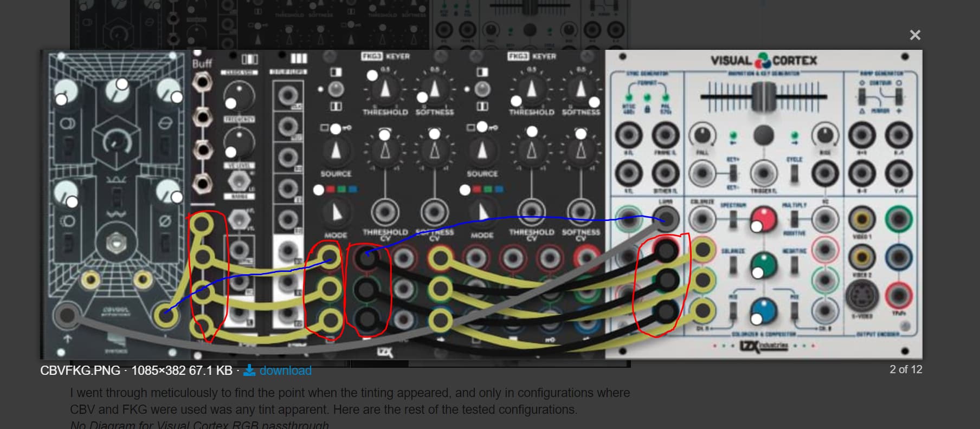This screenshot has height=429, width=980.
Task: Click the left keyer Mode knob
Action: (x=336, y=212)
